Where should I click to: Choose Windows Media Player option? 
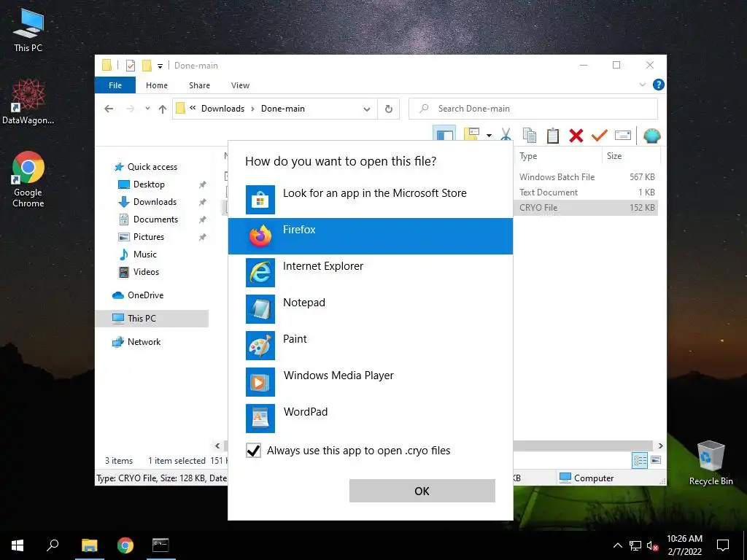370,382
